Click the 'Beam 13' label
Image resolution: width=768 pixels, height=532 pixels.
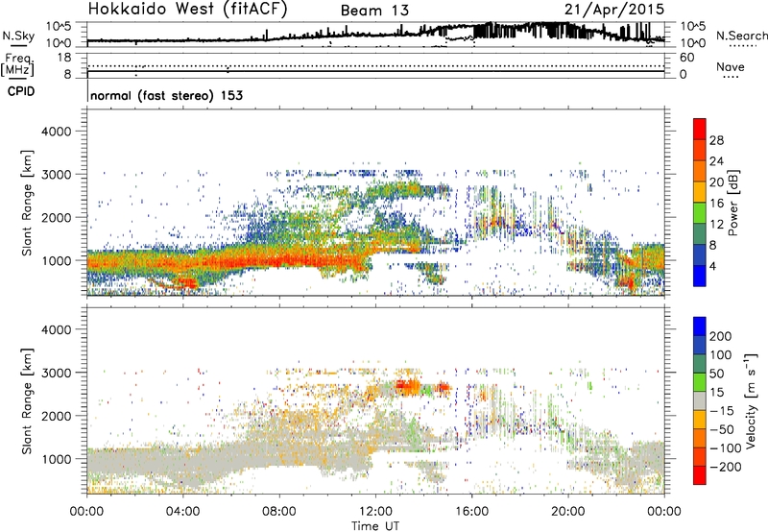coord(374,11)
